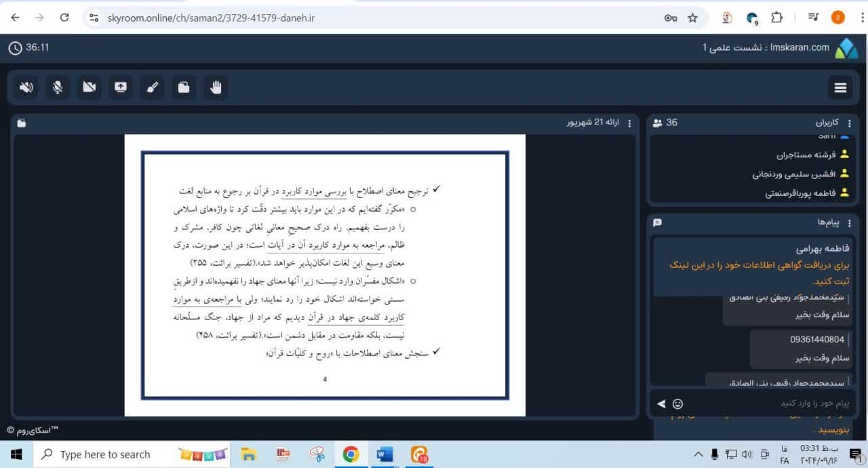Click folder icon in presentation panel header
This screenshot has width=868, height=468.
click(x=22, y=123)
